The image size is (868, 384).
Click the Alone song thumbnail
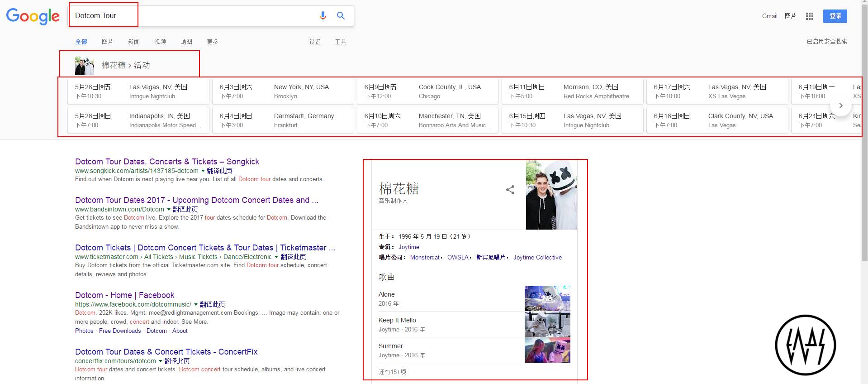pos(547,298)
